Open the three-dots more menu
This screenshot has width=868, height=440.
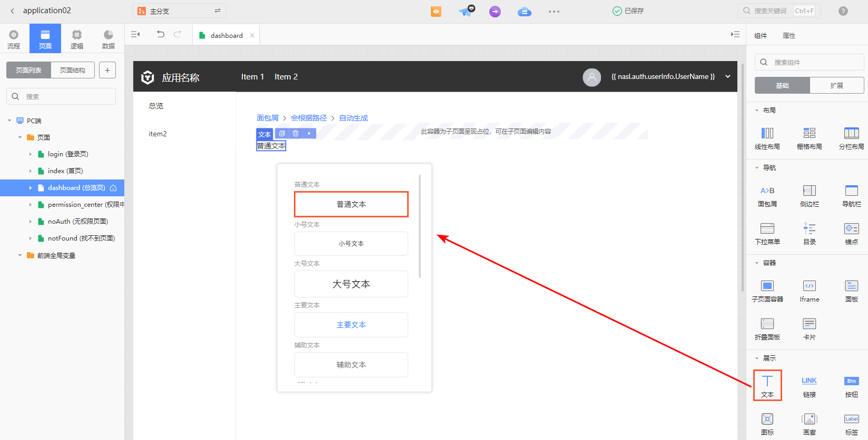point(554,11)
